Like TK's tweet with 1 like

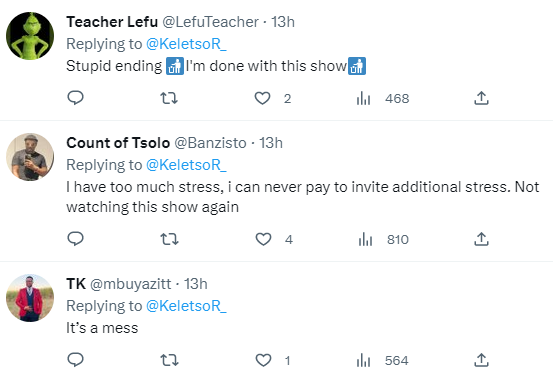click(x=263, y=360)
